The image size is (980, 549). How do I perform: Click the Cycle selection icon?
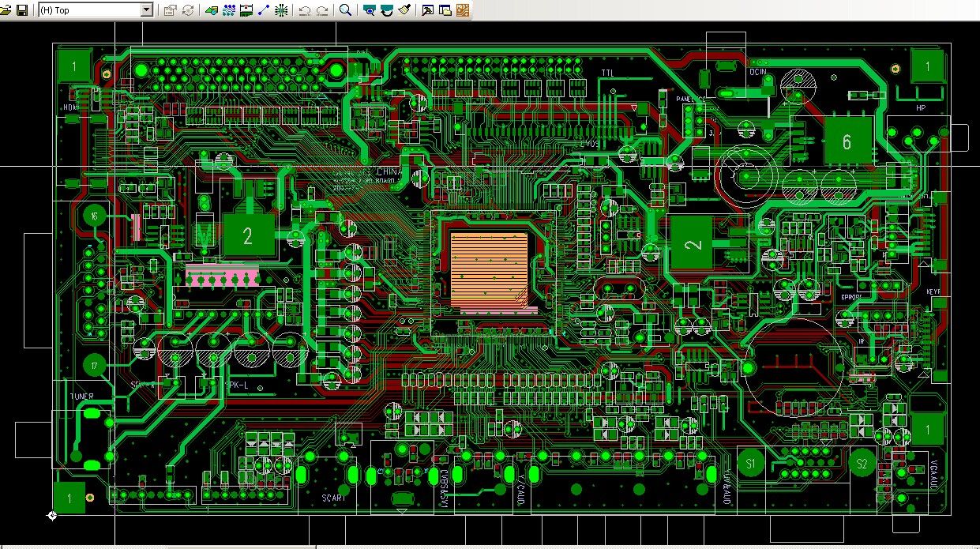(x=188, y=10)
